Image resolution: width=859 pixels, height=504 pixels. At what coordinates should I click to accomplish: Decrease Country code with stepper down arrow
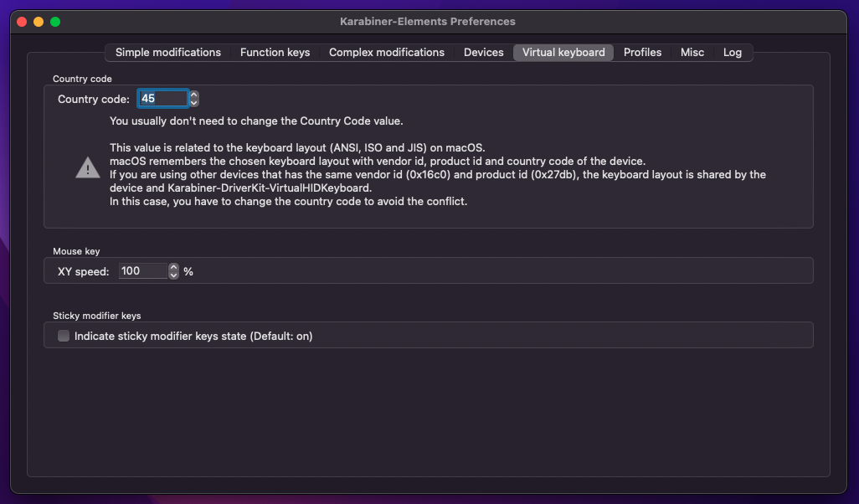pyautogui.click(x=194, y=102)
